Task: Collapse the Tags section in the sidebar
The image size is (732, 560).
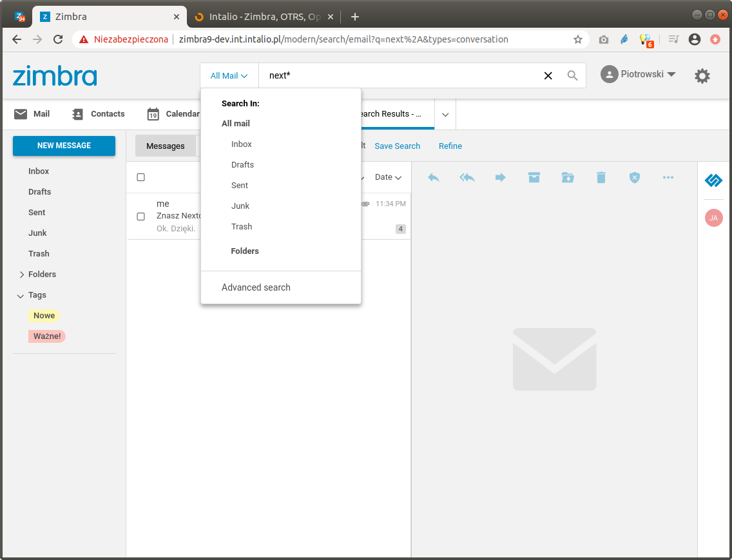Action: coord(21,296)
